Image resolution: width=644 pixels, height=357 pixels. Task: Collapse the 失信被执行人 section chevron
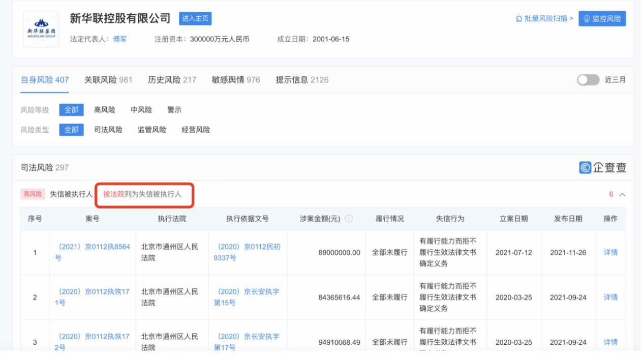(x=622, y=195)
